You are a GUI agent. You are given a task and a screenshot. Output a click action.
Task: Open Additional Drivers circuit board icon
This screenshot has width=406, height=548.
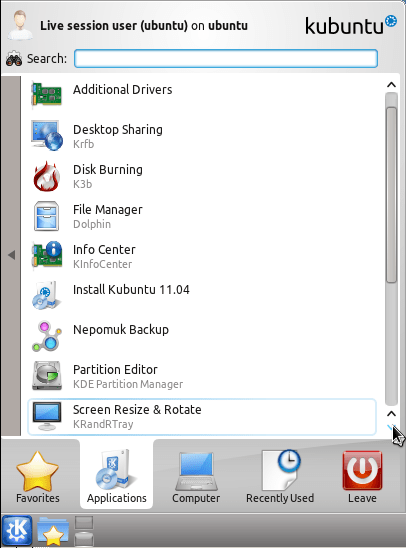point(47,94)
